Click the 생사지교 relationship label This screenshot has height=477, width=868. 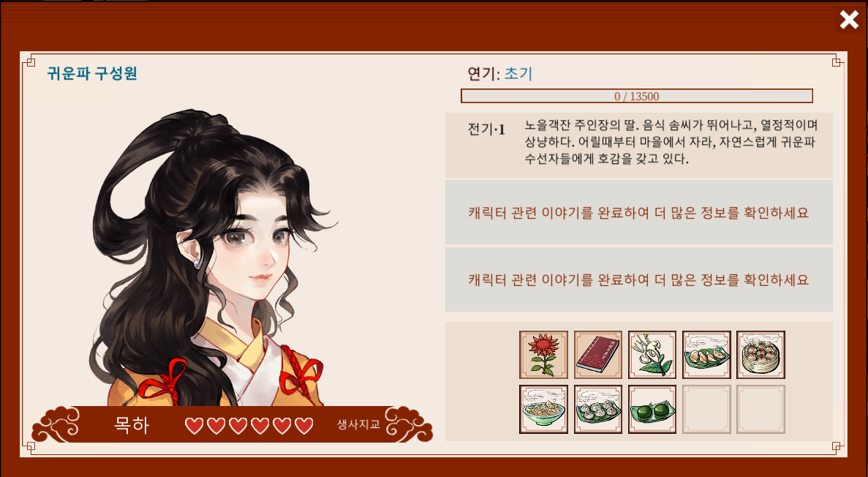pos(359,425)
